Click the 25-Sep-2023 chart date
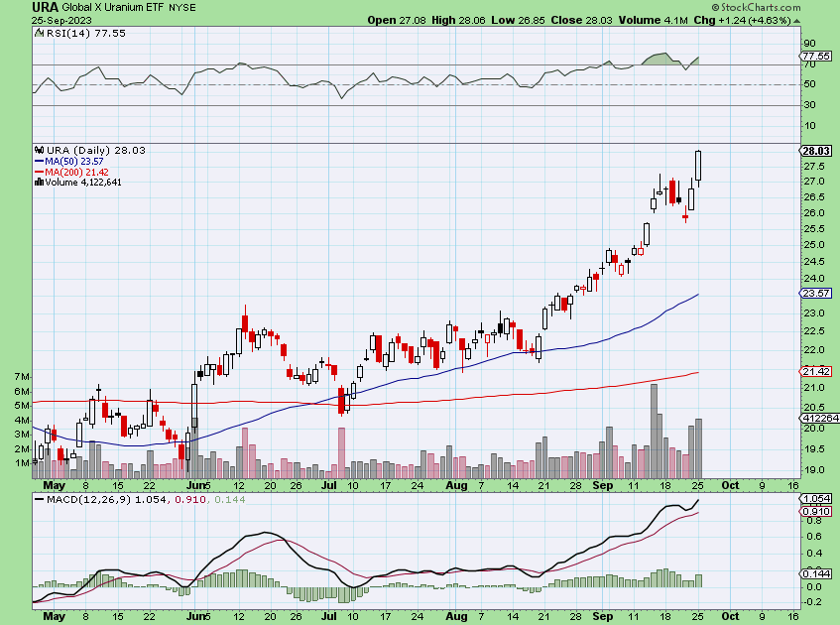 click(x=61, y=21)
